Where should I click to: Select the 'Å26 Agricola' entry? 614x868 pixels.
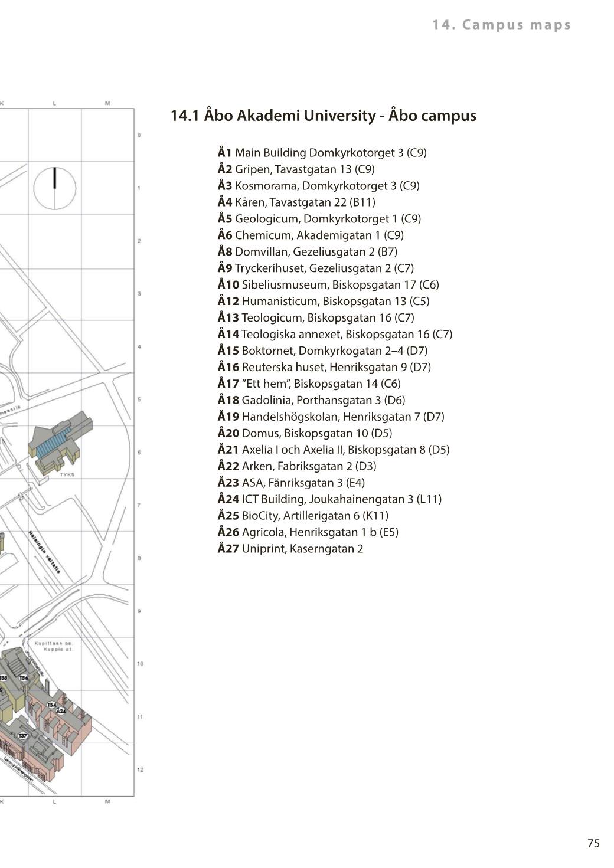point(308,533)
